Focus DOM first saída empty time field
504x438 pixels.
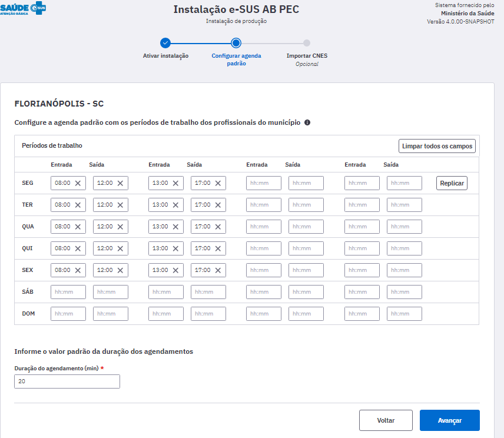click(x=111, y=314)
